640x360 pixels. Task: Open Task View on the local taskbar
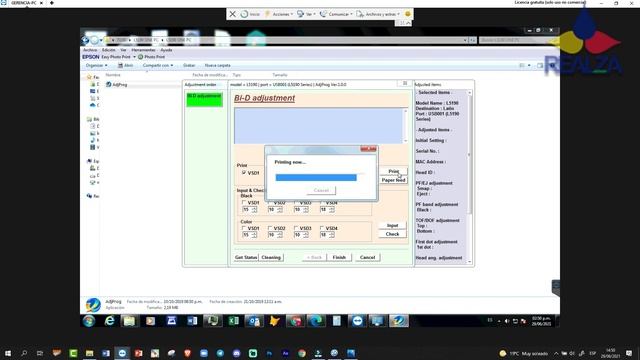point(40,353)
